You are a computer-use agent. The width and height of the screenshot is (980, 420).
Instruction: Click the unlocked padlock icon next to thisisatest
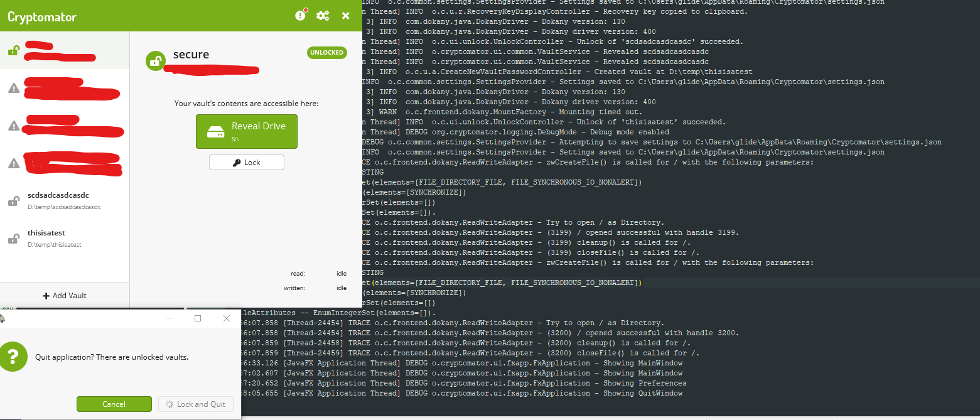14,237
